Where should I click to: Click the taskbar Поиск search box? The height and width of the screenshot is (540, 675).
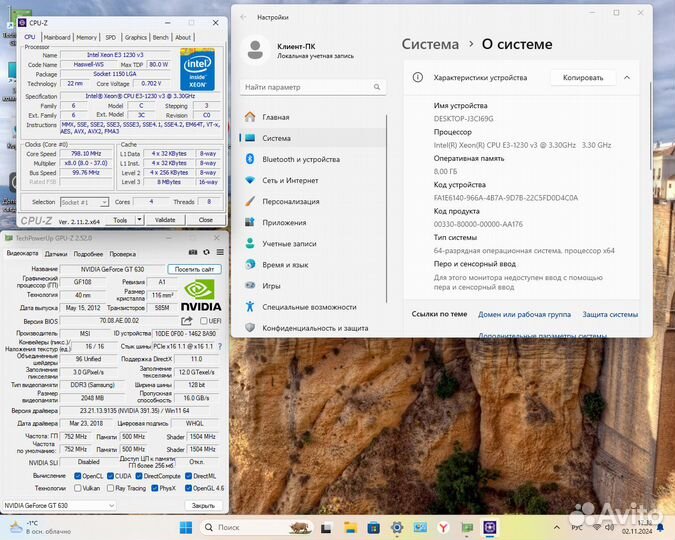pyautogui.click(x=257, y=528)
